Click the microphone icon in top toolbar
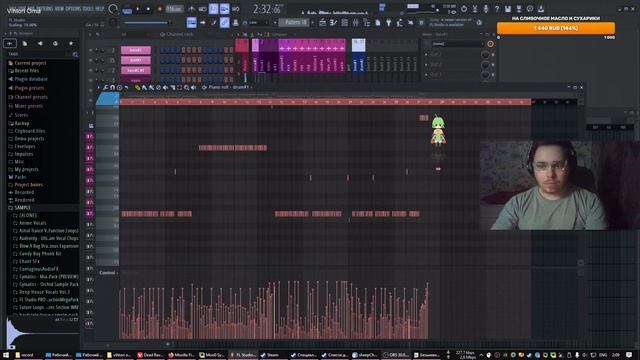640x360 pixels. click(486, 9)
